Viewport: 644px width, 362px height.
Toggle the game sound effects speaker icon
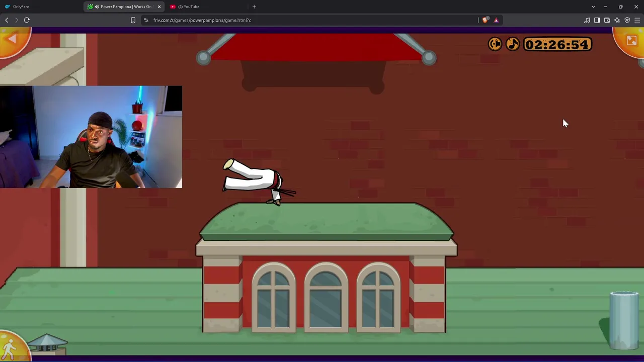(495, 44)
